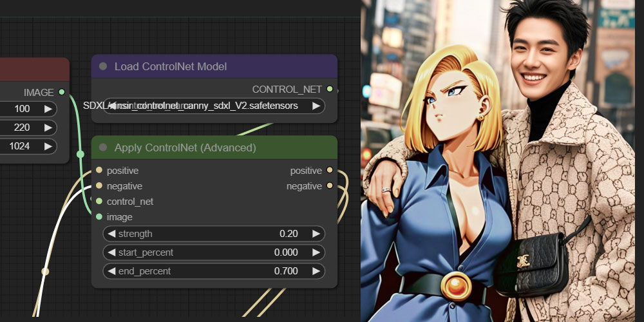The height and width of the screenshot is (322, 644).
Task: Click the reroute dot on the yellow wire
Action: click(45, 272)
